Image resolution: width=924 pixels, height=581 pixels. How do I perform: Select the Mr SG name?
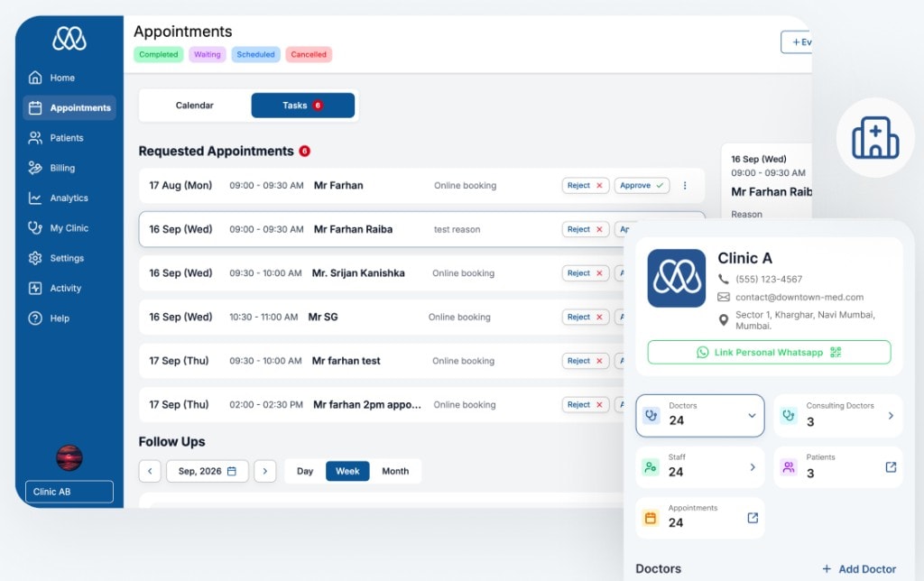pos(323,317)
